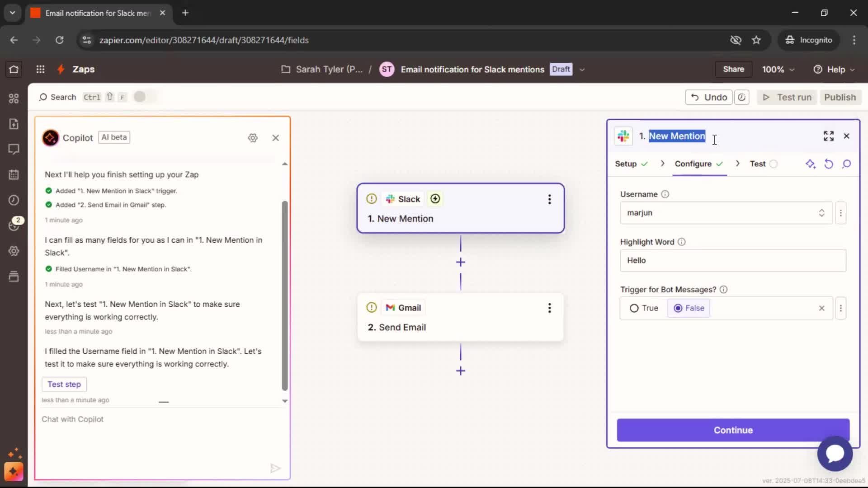Select the Email notification browser tab
This screenshot has height=488, width=868.
98,13
